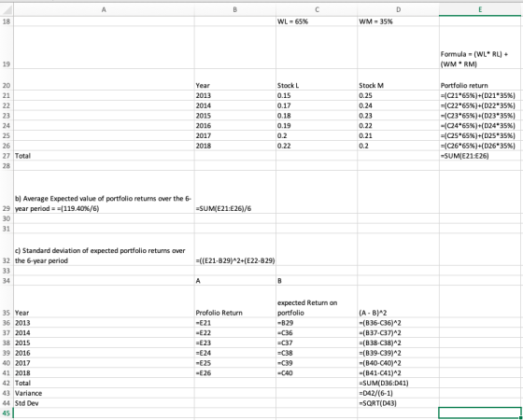The width and height of the screenshot is (523, 420).
Task: Select the =SQRT(D43) formula cell
Action: coord(398,403)
